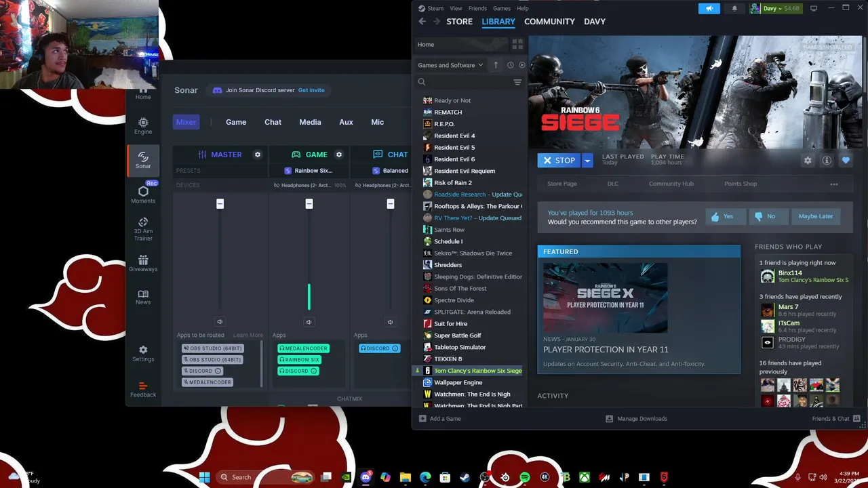
Task: Open Windows Start menu
Action: [204, 477]
